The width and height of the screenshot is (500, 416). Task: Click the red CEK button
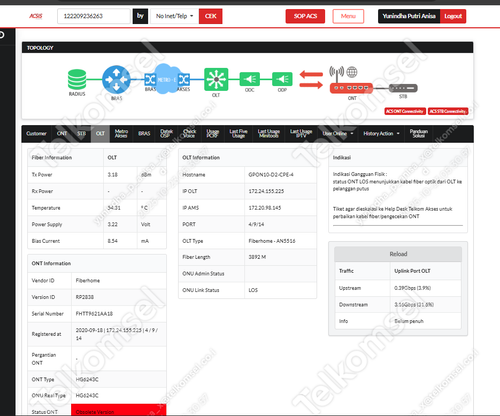pos(211,16)
